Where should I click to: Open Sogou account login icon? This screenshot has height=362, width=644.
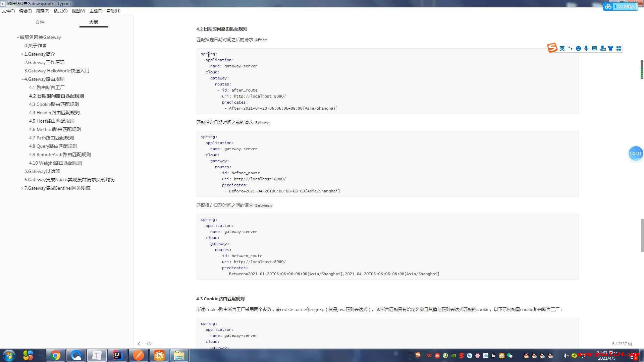(x=603, y=48)
